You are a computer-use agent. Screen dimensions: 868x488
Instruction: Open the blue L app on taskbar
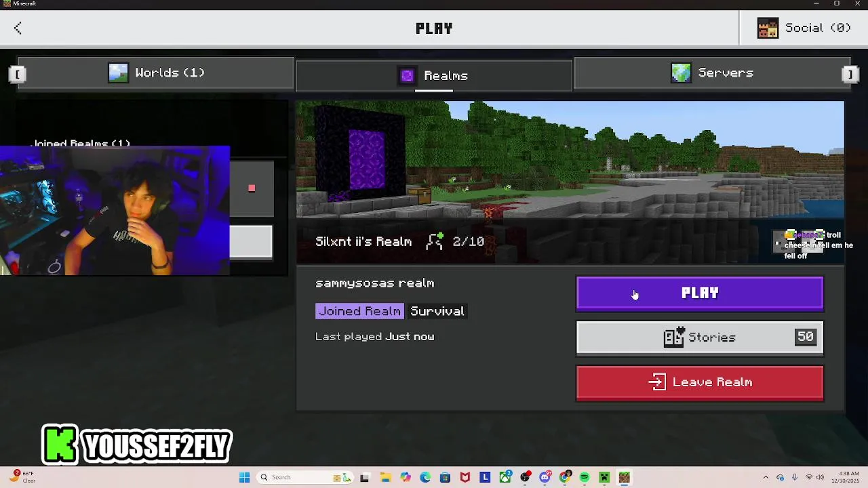[x=485, y=477]
